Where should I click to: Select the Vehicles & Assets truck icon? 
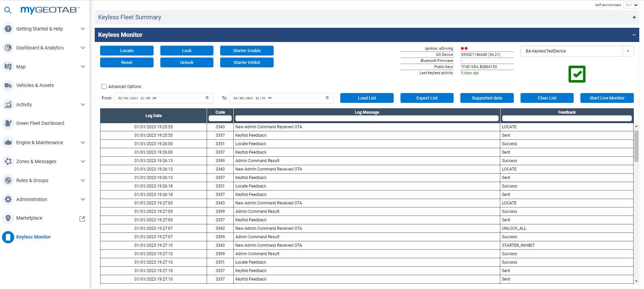tap(8, 86)
